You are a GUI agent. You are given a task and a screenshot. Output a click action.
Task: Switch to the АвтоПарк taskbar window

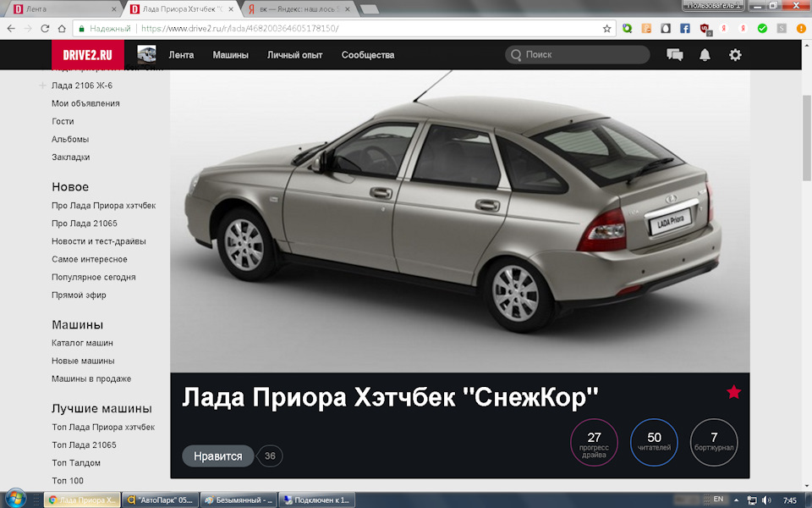(x=160, y=500)
